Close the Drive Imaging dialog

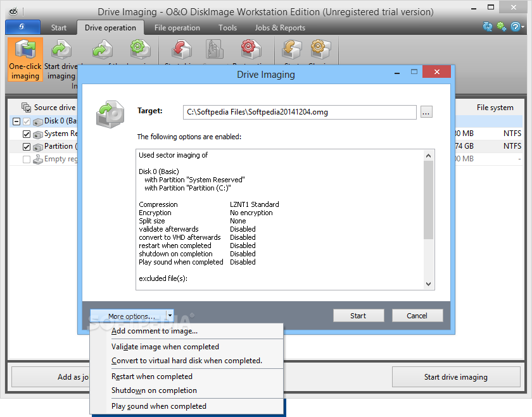click(x=436, y=72)
